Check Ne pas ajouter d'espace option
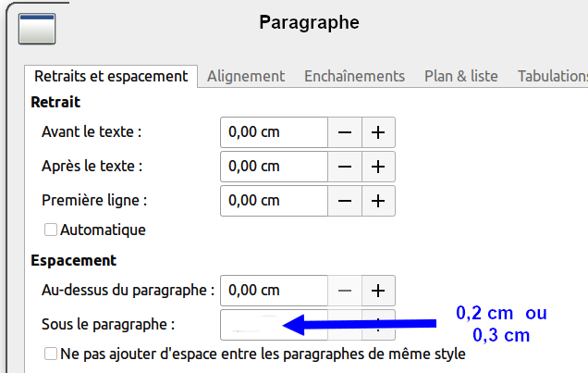 51,354
